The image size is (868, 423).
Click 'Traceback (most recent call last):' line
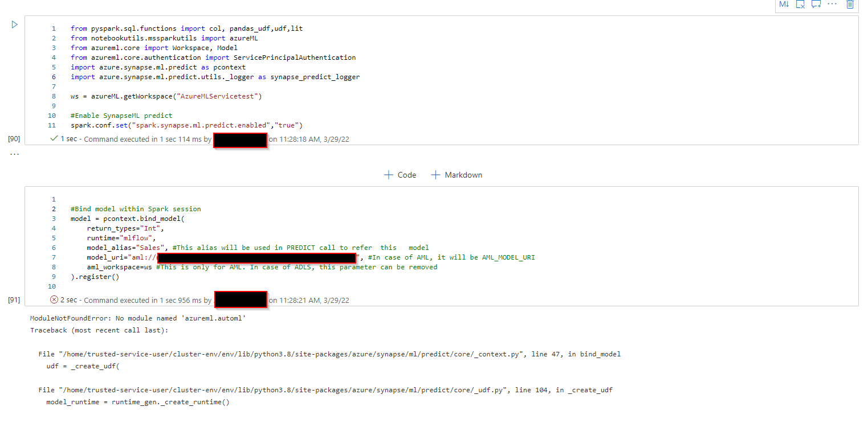coord(99,330)
